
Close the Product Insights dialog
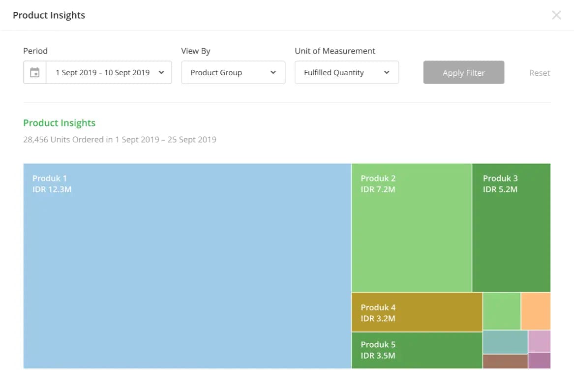click(556, 15)
